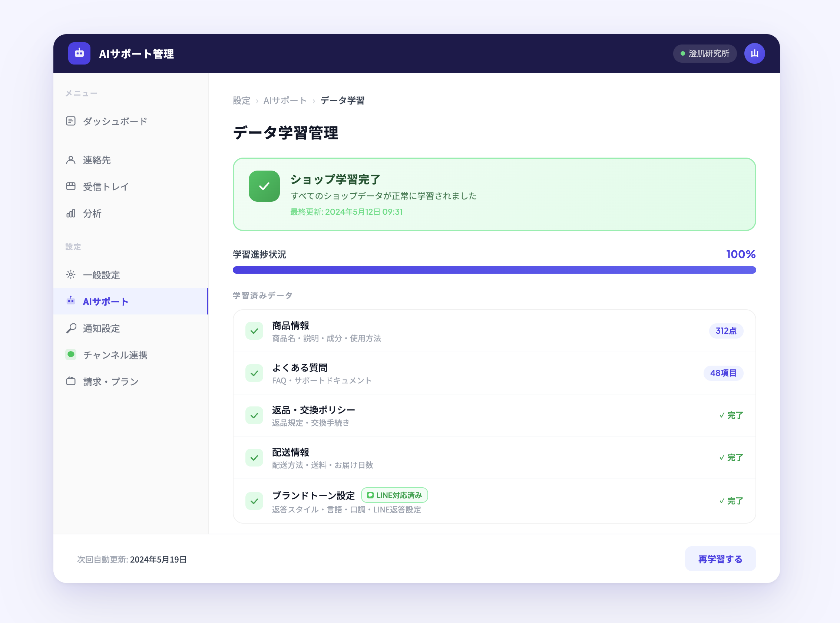Open the 商品情報 row title
Screen dimensions: 840x623
[x=291, y=326]
